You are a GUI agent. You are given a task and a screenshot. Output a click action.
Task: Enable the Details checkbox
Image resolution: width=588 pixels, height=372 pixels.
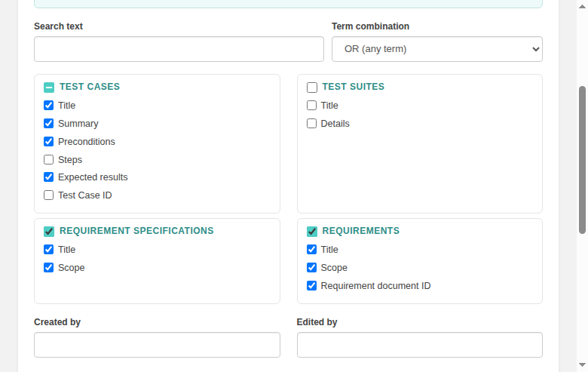[x=311, y=123]
